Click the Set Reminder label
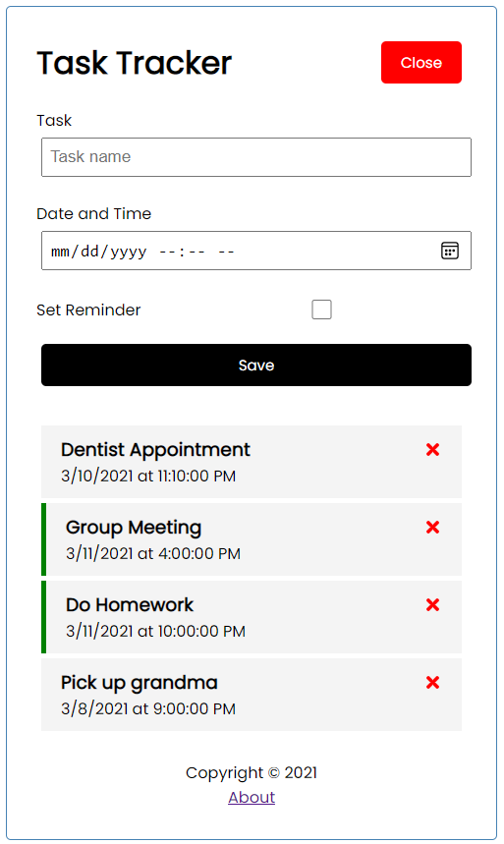Viewport: 504px width, 844px height. tap(88, 310)
